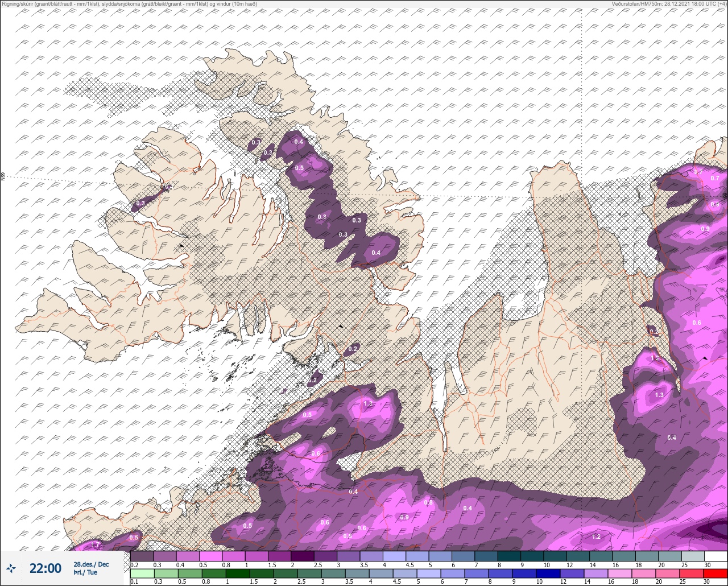Click the 0.5 value in the northern peninsula snow band

299,168
